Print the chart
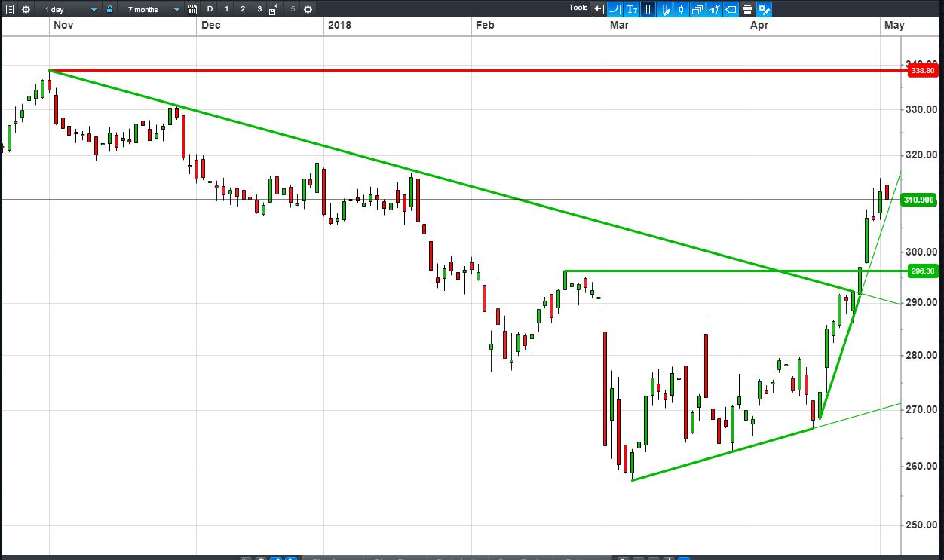This screenshot has height=560, width=944. pos(747,9)
